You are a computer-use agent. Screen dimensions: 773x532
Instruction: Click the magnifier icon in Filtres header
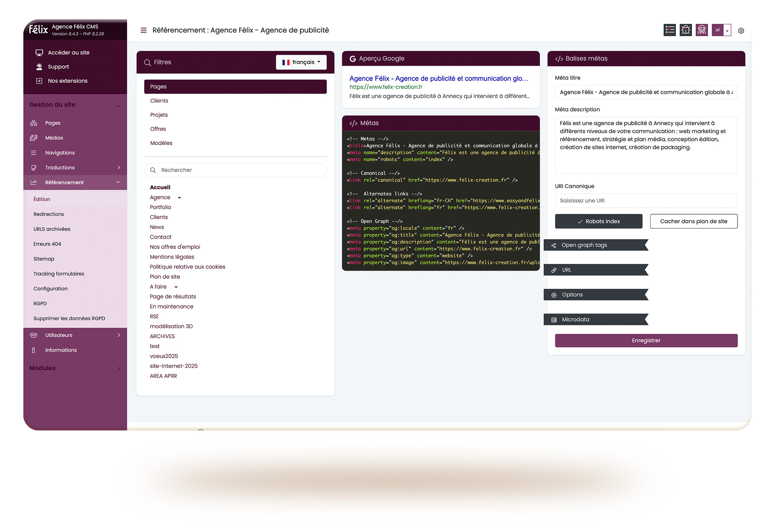147,62
